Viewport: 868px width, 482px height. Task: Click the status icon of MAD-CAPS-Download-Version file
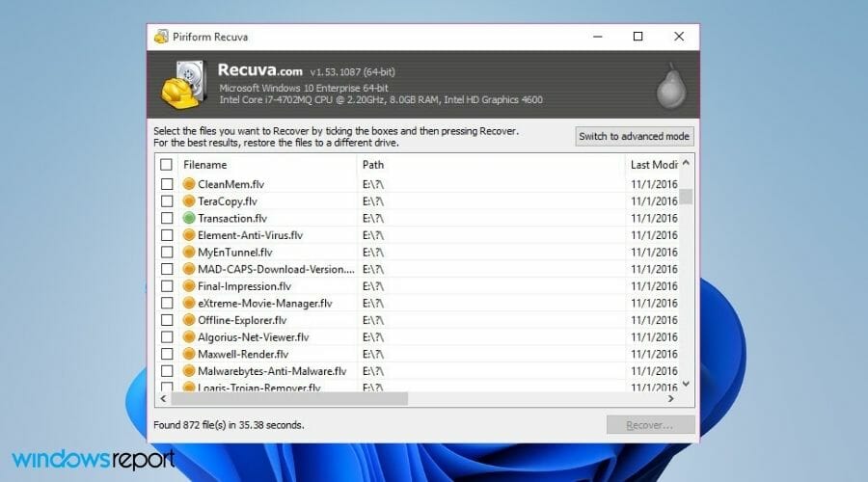189,269
